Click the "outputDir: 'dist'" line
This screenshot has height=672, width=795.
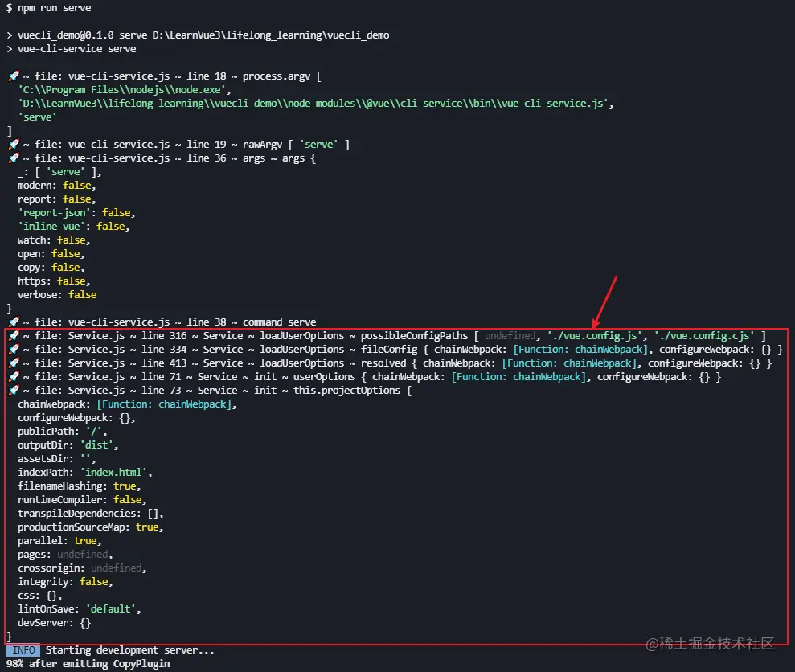click(x=68, y=445)
